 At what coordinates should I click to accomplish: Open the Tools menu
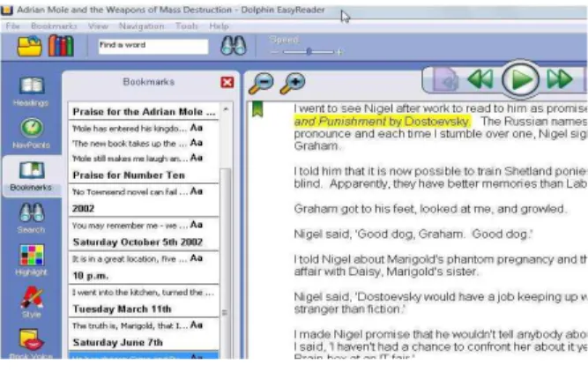[x=186, y=26]
